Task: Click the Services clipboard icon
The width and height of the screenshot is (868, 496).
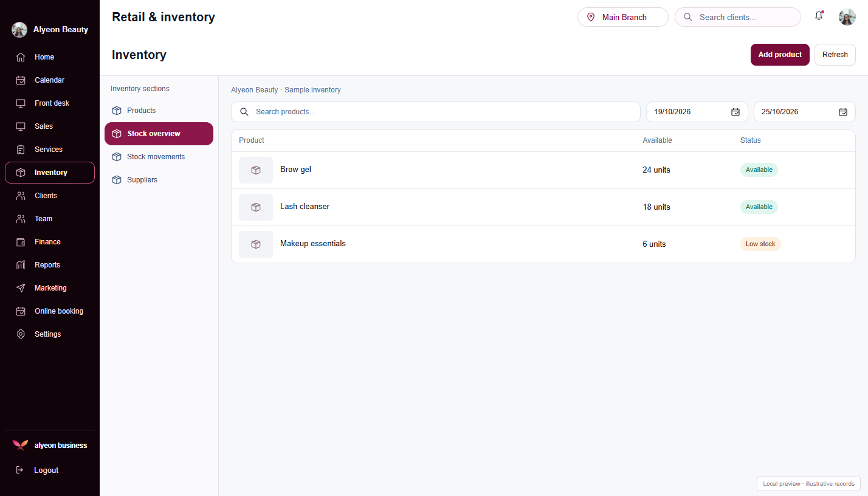Action: (x=21, y=150)
